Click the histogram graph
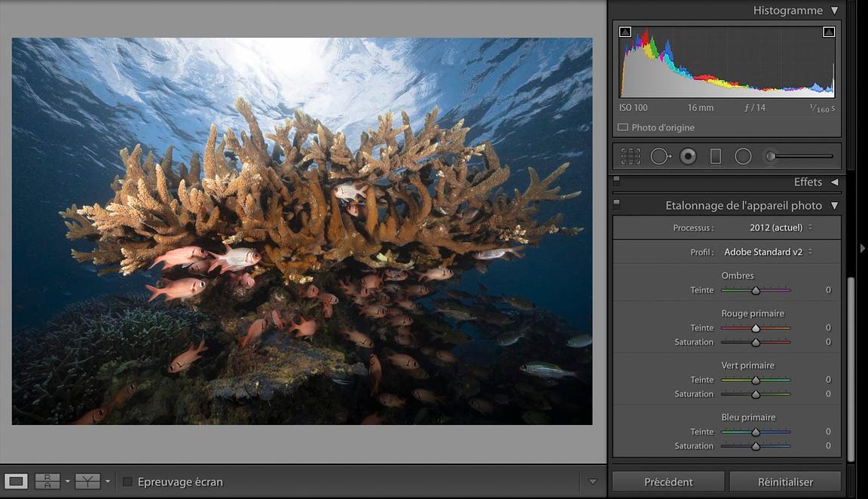This screenshot has height=499, width=868. point(727,61)
